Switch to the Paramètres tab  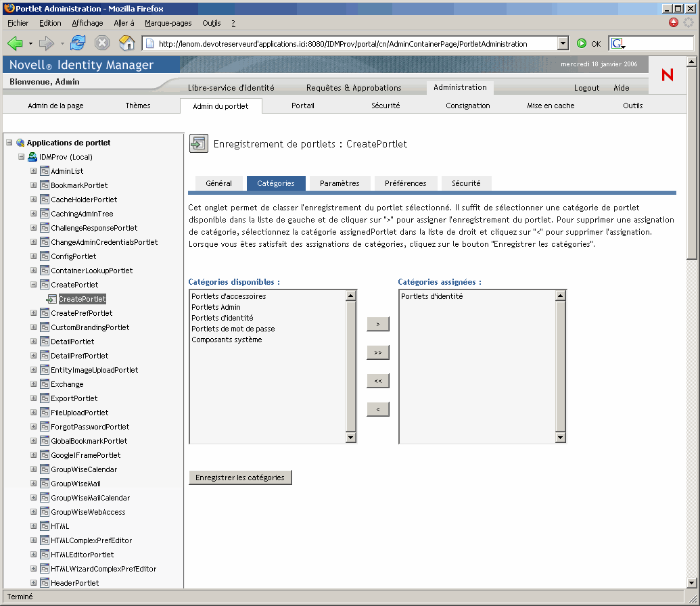[x=340, y=183]
